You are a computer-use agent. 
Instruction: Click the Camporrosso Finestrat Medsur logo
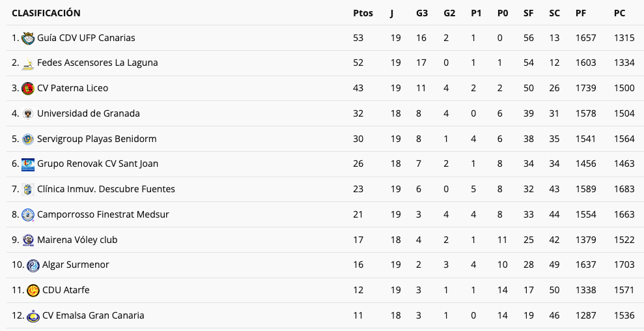[x=28, y=215]
